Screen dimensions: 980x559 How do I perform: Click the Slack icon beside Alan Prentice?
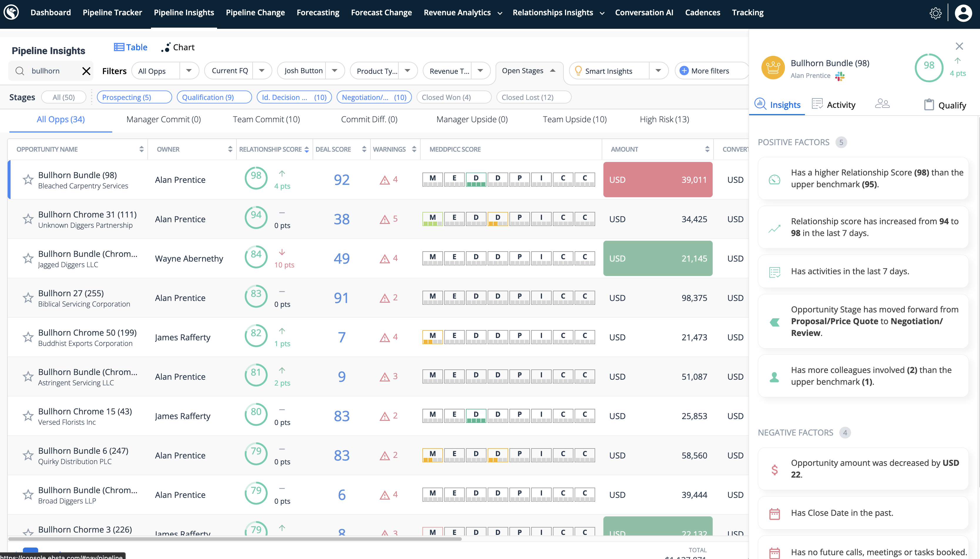(840, 76)
